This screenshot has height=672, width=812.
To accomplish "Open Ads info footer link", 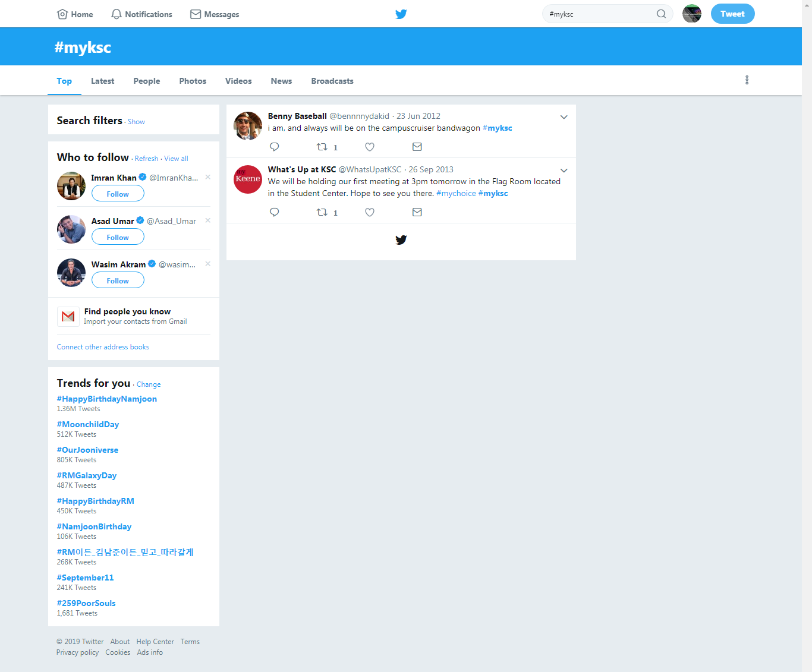I will pyautogui.click(x=150, y=652).
